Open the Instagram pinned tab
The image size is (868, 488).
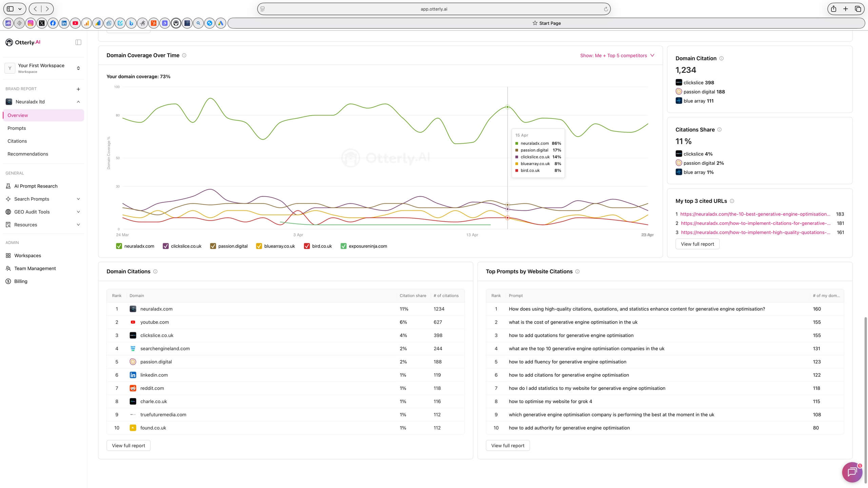click(31, 23)
